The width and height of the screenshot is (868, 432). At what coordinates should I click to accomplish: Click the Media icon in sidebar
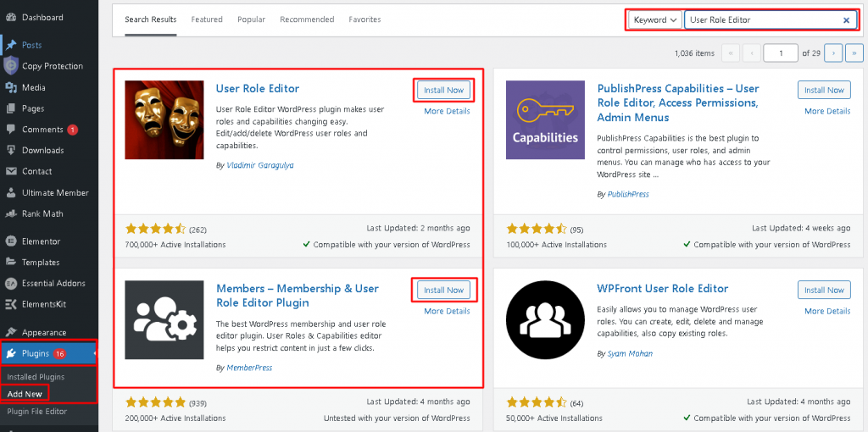click(10, 87)
